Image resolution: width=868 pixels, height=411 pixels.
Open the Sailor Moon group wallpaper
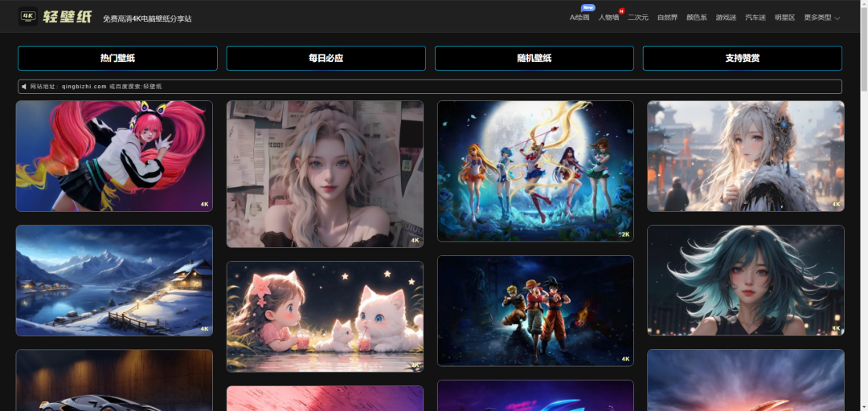point(535,170)
